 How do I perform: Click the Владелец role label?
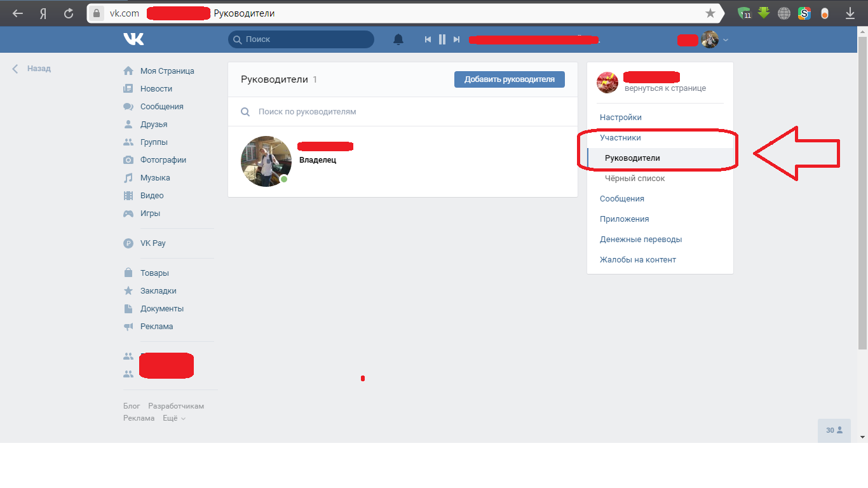318,160
